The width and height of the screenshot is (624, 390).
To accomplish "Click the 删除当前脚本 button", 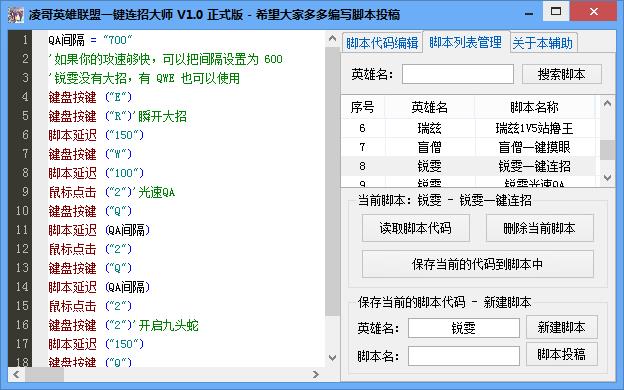I will tap(539, 228).
